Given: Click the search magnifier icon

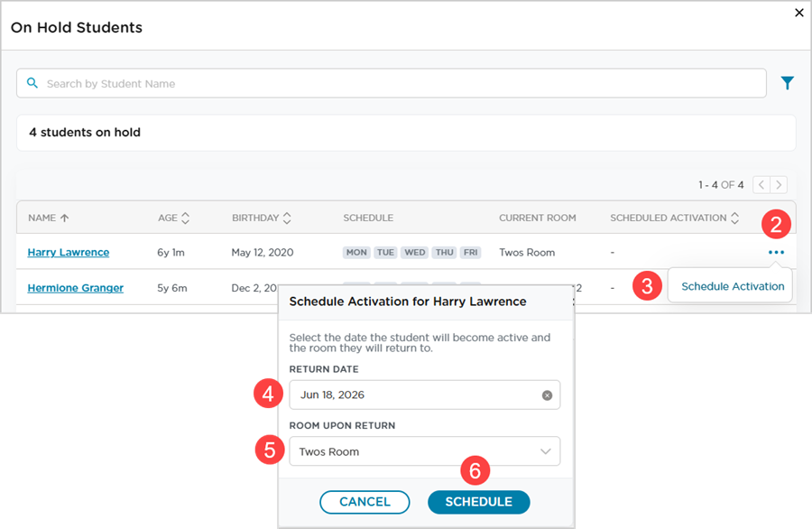Looking at the screenshot, I should click(x=32, y=83).
